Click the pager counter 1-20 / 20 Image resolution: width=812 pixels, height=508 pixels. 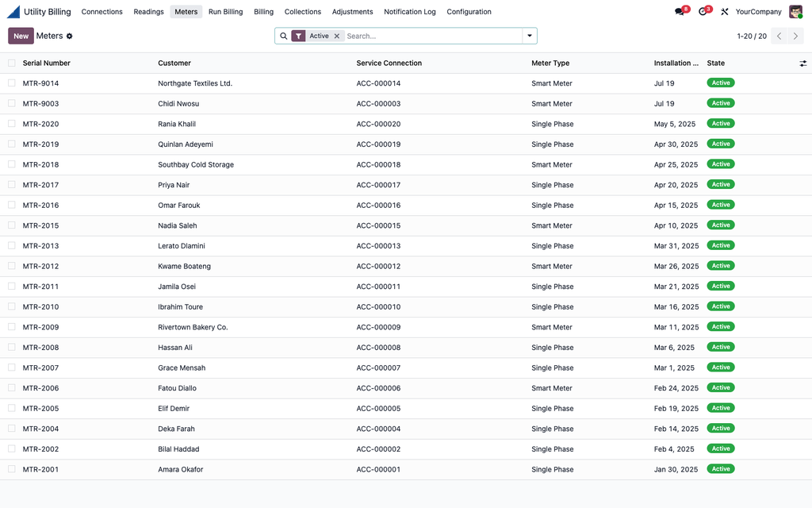[752, 37]
